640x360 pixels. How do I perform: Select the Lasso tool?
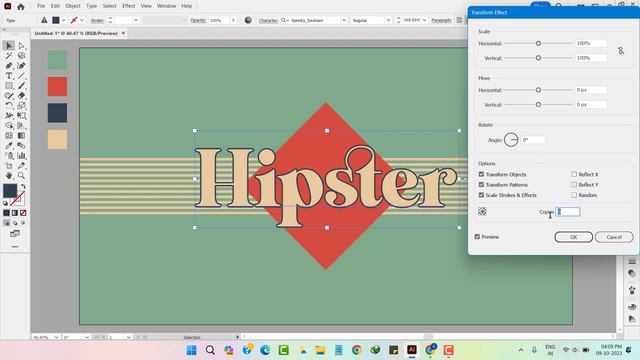click(21, 56)
